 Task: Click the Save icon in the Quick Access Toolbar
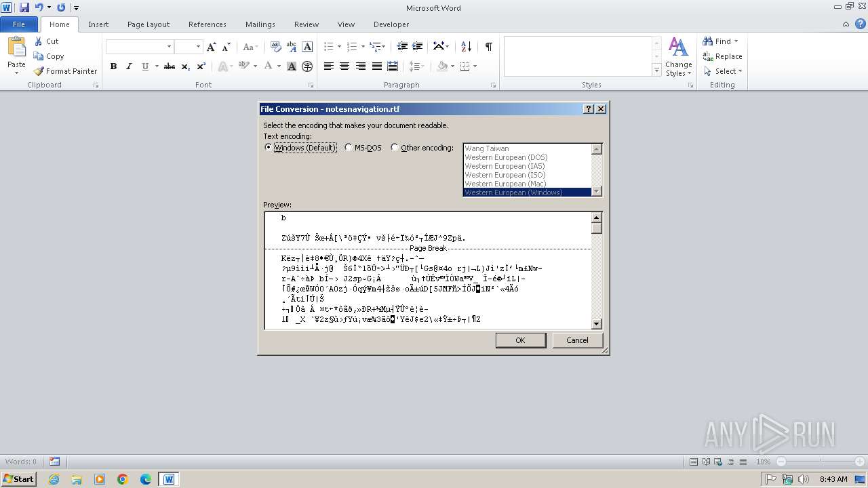coord(24,7)
